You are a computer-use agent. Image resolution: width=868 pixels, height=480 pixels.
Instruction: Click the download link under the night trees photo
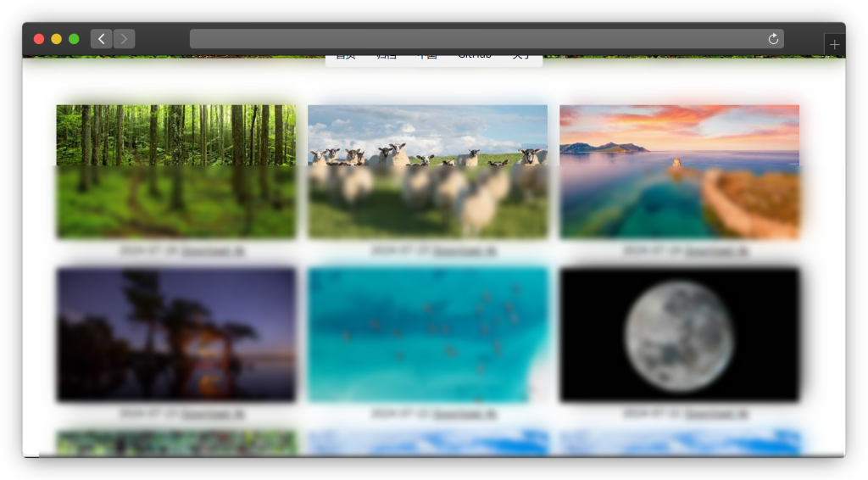[213, 414]
